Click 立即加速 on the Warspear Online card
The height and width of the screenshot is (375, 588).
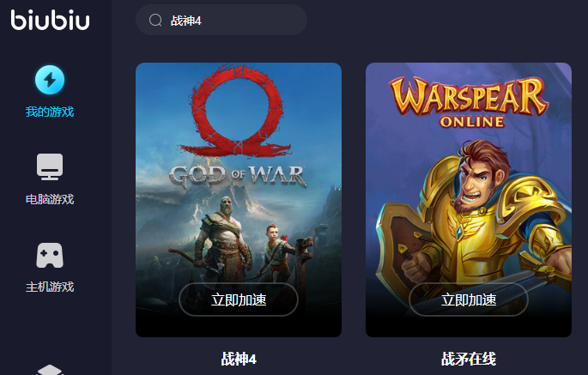469,299
